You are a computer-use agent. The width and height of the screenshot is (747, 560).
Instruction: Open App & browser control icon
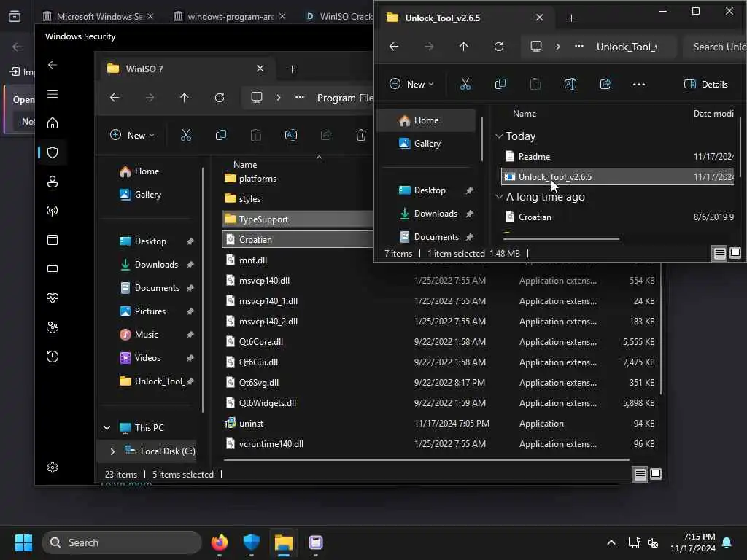tap(53, 239)
